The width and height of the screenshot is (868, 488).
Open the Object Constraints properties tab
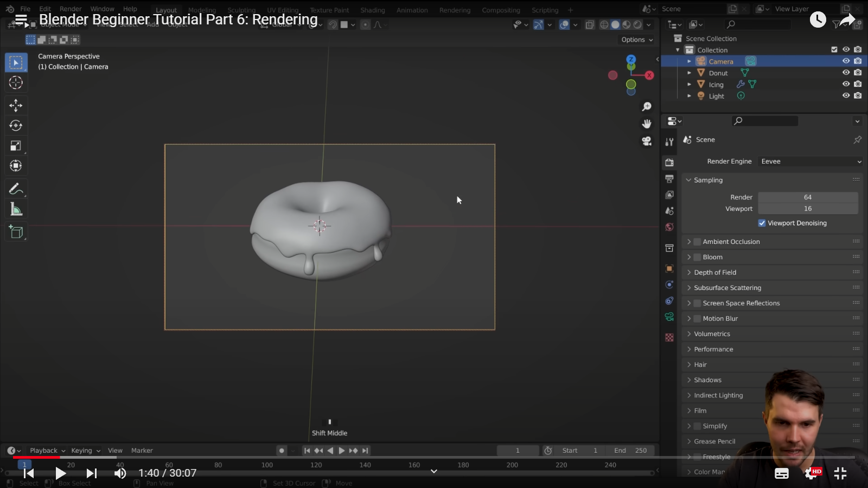pos(669,301)
